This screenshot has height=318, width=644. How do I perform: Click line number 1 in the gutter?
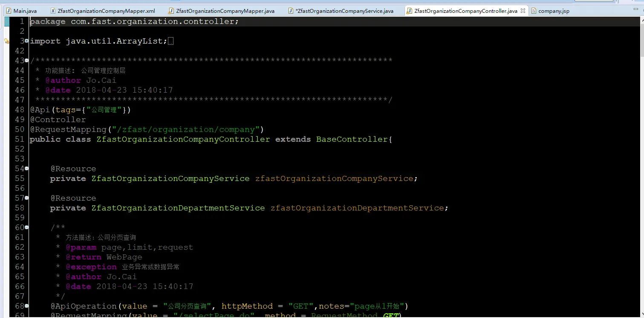click(x=22, y=21)
